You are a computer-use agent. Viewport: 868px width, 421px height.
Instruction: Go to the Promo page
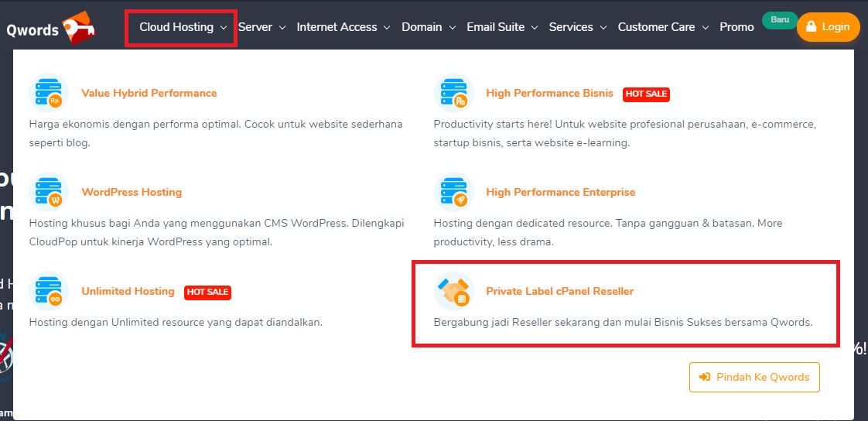coord(736,27)
